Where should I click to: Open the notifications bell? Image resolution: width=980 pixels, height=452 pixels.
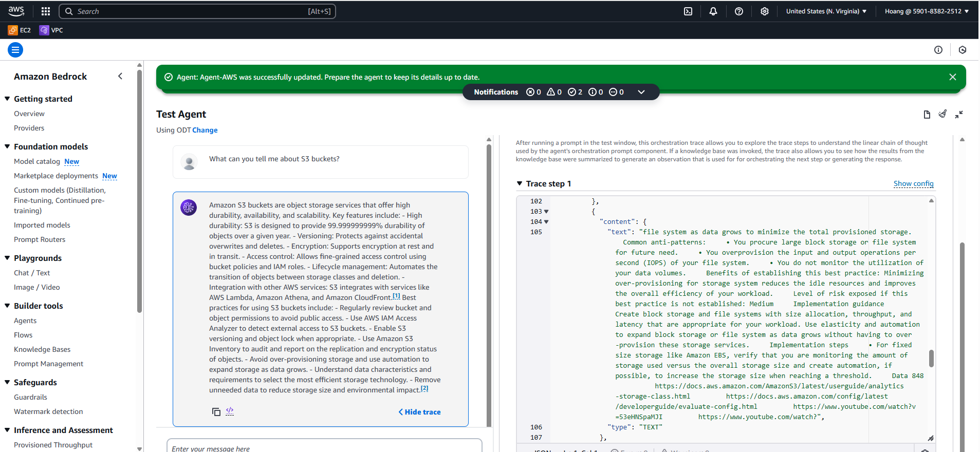tap(713, 11)
